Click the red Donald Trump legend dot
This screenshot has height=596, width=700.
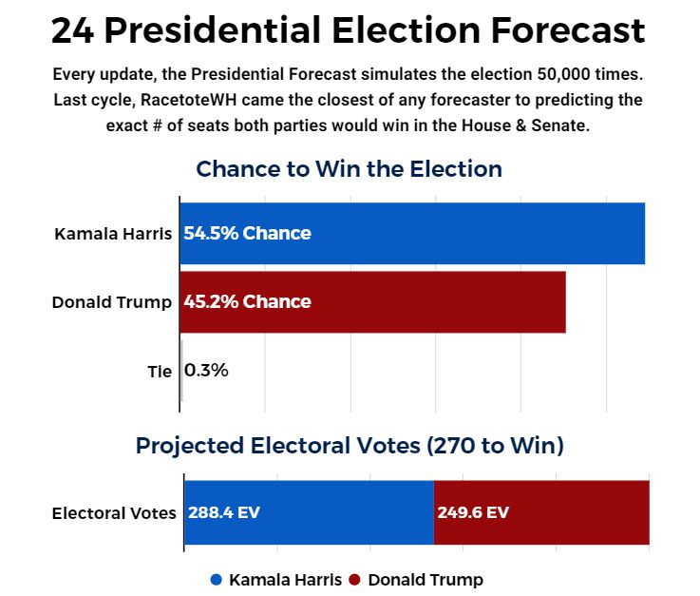pyautogui.click(x=355, y=579)
